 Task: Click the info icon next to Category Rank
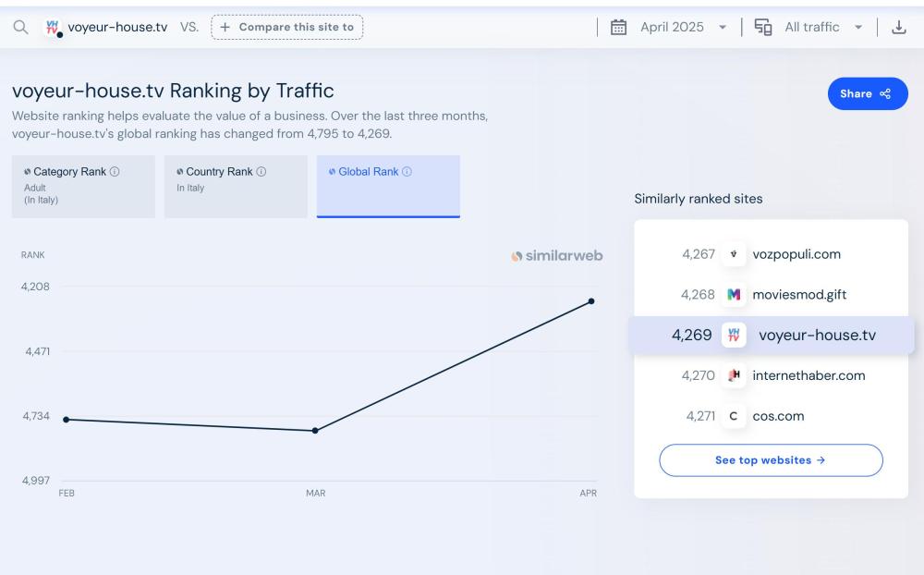pyautogui.click(x=115, y=172)
